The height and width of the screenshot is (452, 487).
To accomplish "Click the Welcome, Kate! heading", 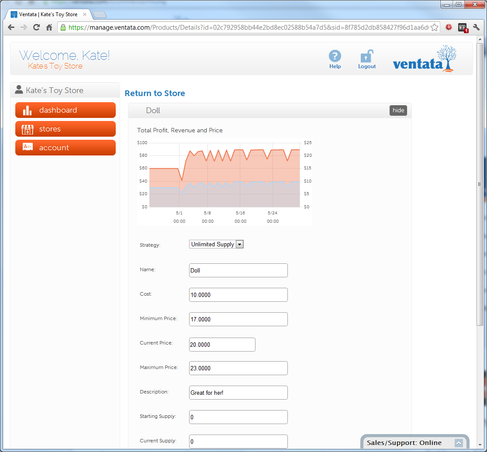I will point(64,55).
